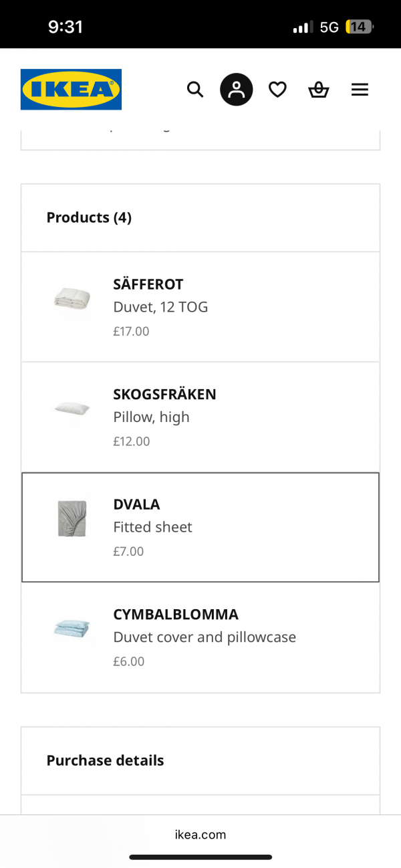The height and width of the screenshot is (868, 401).
Task: Open the CYMBALBLOMMA product name link
Action: pos(175,615)
